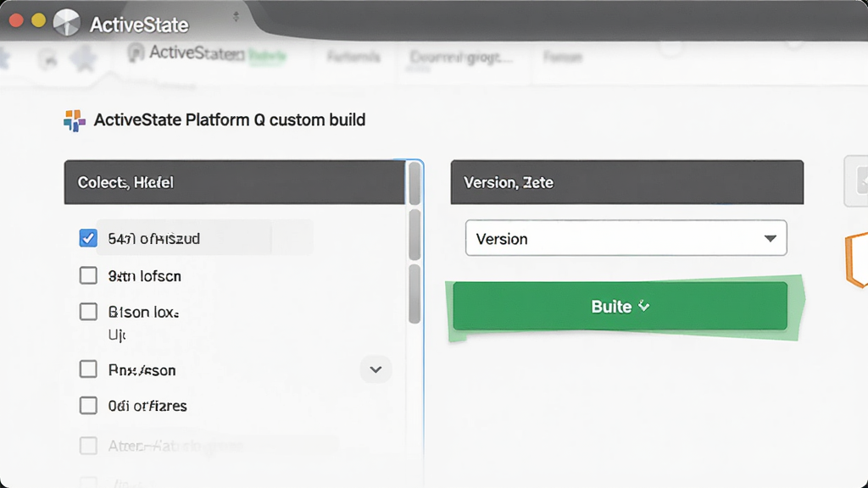The width and height of the screenshot is (868, 488).
Task: Click the ActiveState tab icon
Action: tap(136, 53)
